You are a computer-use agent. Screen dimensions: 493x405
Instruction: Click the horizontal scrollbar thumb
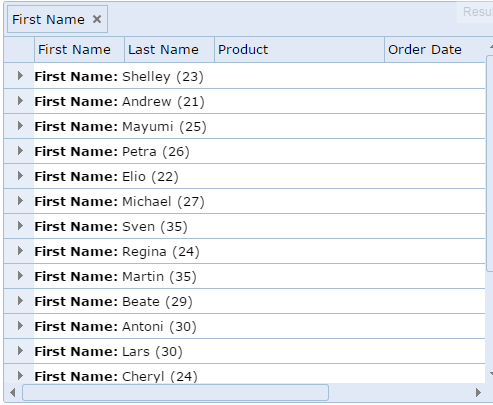(x=175, y=392)
